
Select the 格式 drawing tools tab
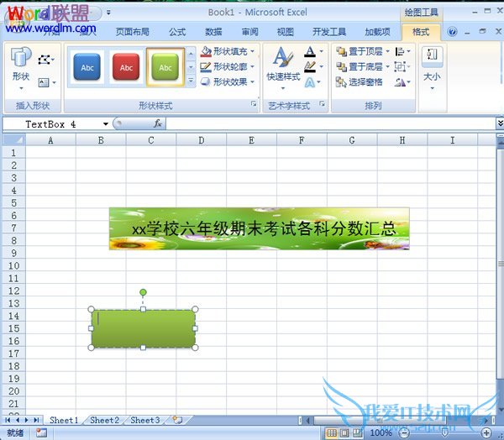421,32
